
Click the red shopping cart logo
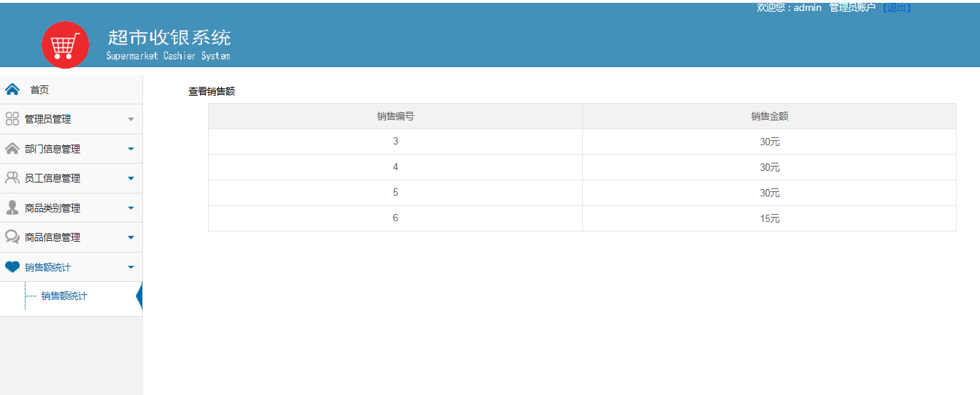click(66, 45)
